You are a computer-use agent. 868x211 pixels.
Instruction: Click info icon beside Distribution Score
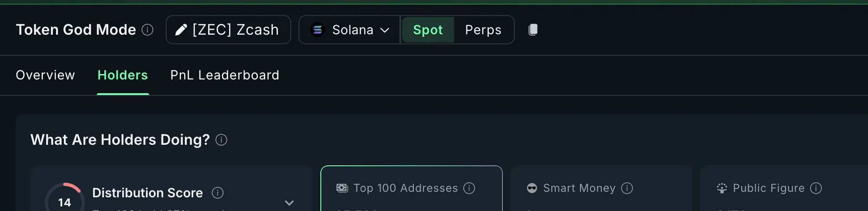point(218,193)
